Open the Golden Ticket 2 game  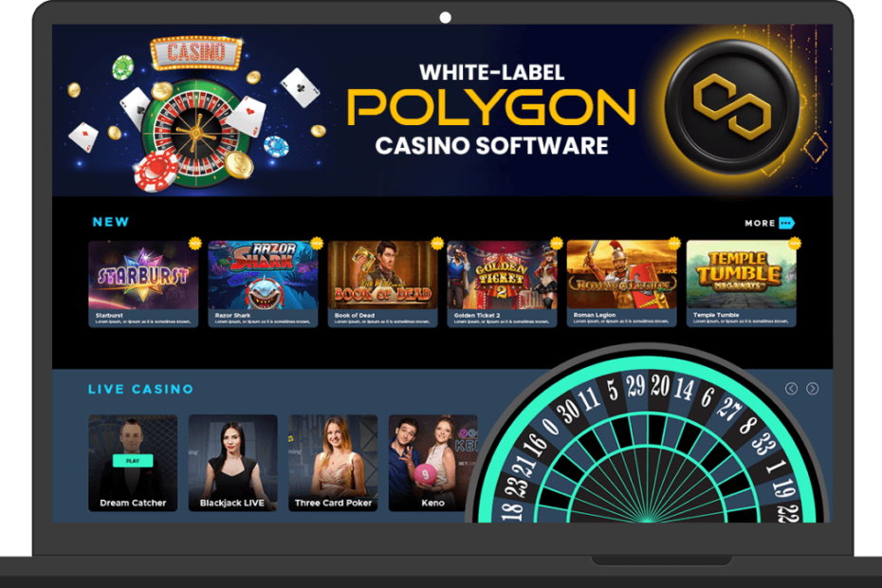click(x=503, y=284)
